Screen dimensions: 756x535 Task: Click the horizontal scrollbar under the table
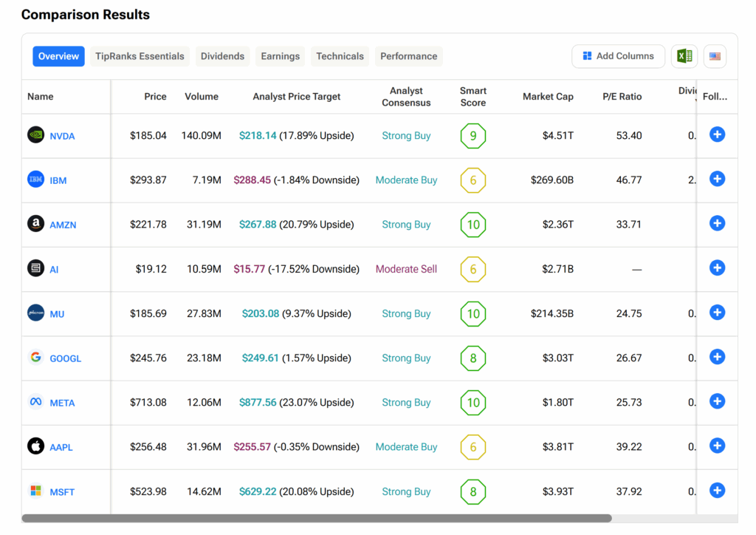coord(316,519)
